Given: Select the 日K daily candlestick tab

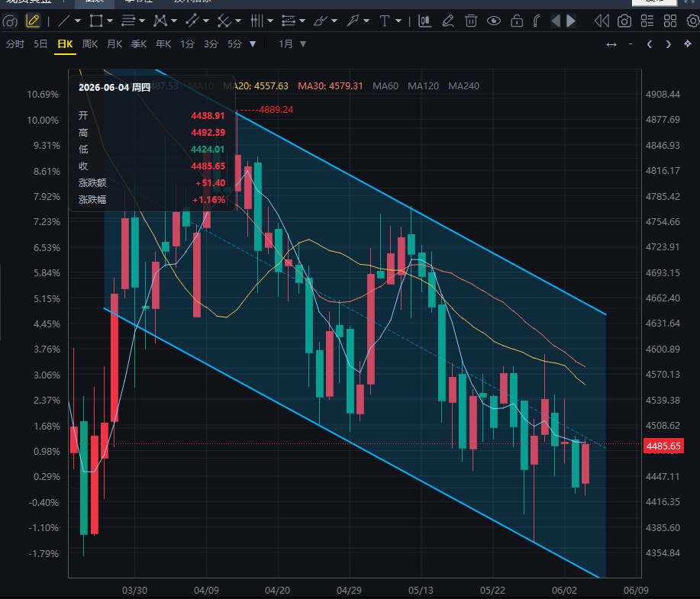Looking at the screenshot, I should click(x=65, y=44).
